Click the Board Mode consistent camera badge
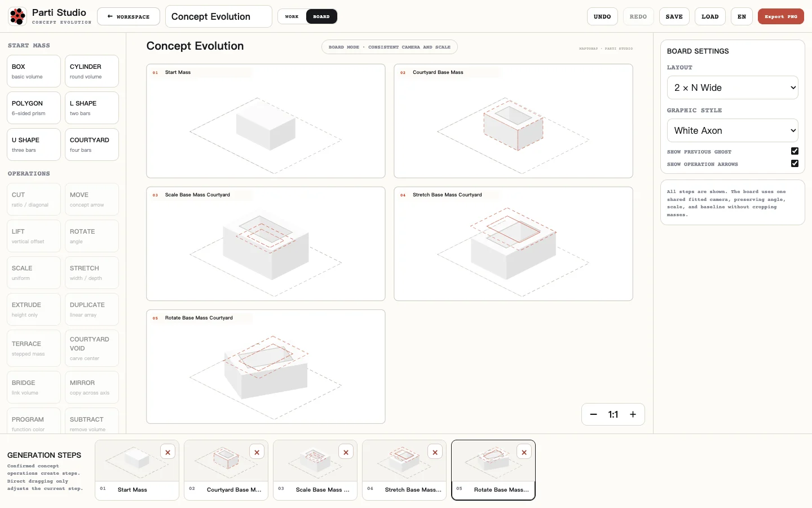Image resolution: width=812 pixels, height=508 pixels. [x=390, y=47]
